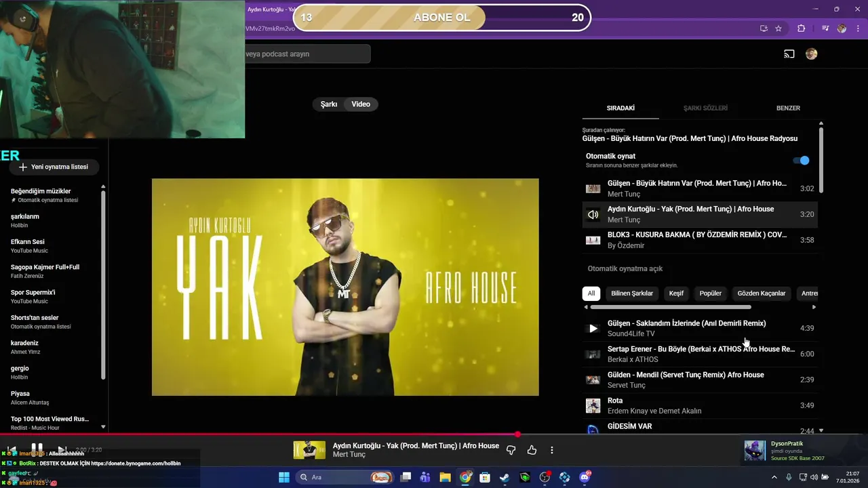868x488 pixels.
Task: Cast to a device using the Cast icon
Action: [789, 54]
